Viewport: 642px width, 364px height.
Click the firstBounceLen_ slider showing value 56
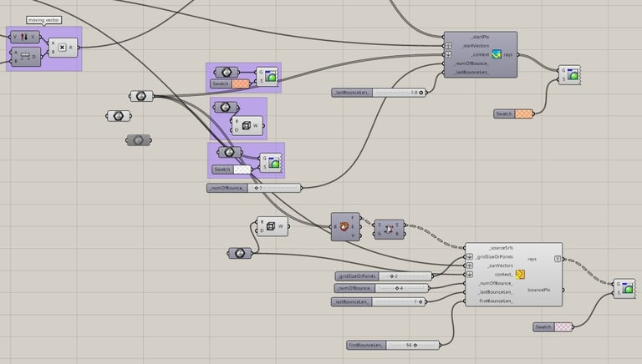pos(393,345)
